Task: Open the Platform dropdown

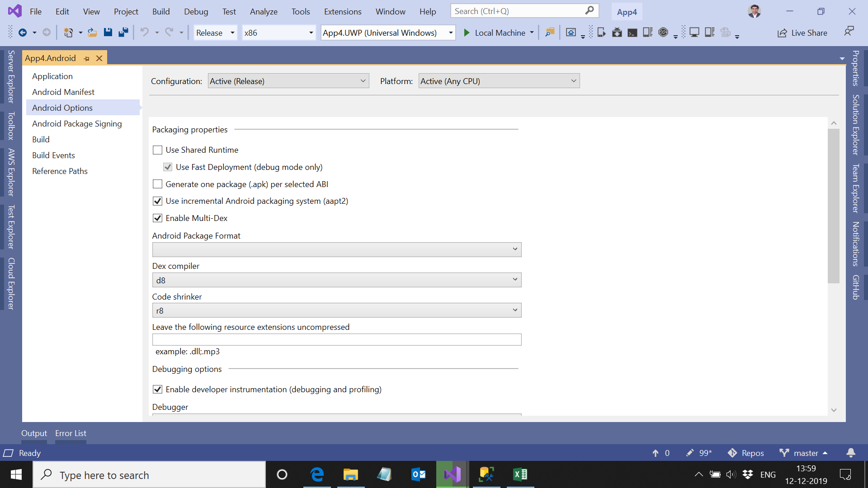Action: (x=499, y=81)
